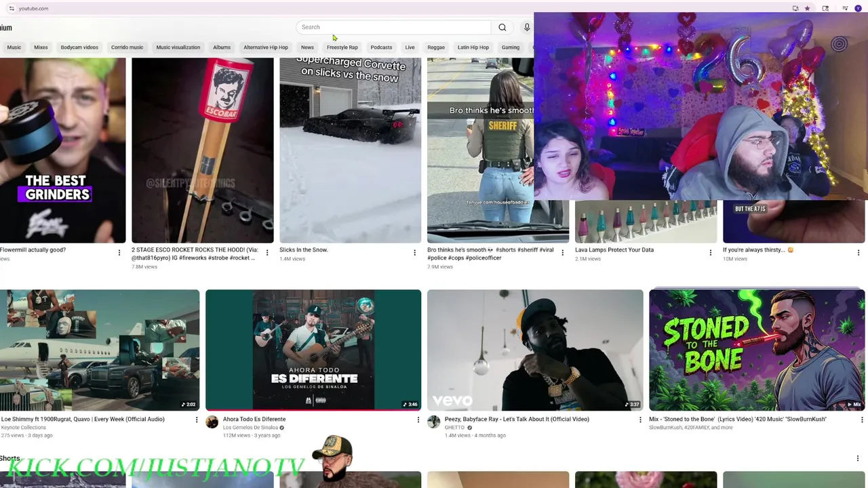Image resolution: width=868 pixels, height=488 pixels.
Task: Open Shorts shelf more options menu
Action: [x=858, y=459]
